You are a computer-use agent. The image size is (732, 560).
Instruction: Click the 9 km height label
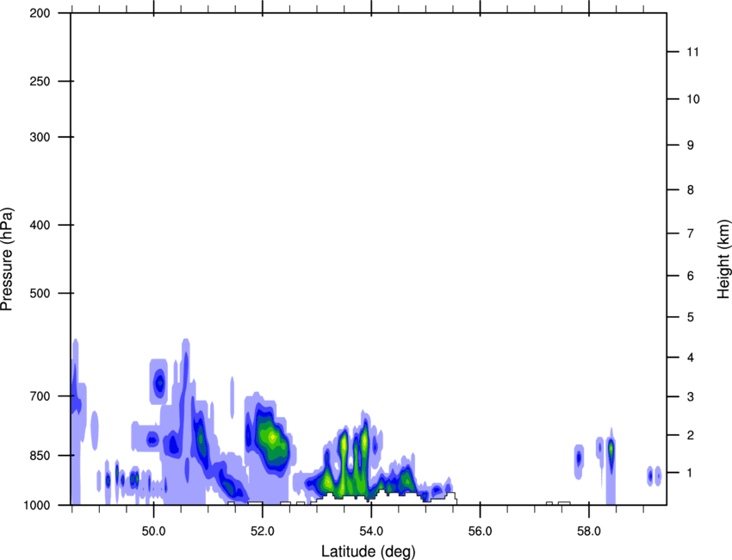coord(691,146)
